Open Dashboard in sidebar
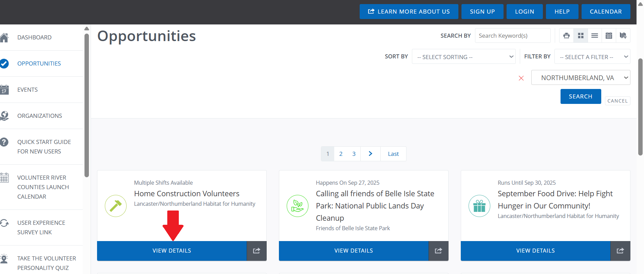Screen dimensions: 644x274 coord(34,37)
